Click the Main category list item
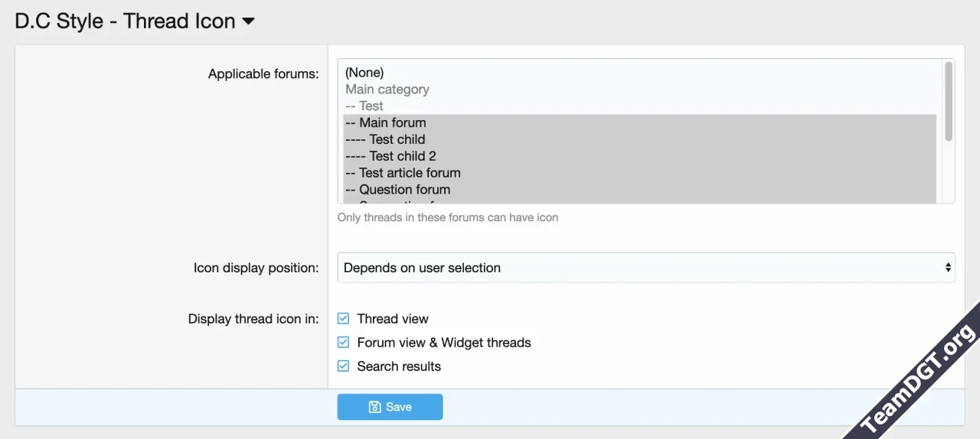The width and height of the screenshot is (980, 439). pyautogui.click(x=387, y=89)
